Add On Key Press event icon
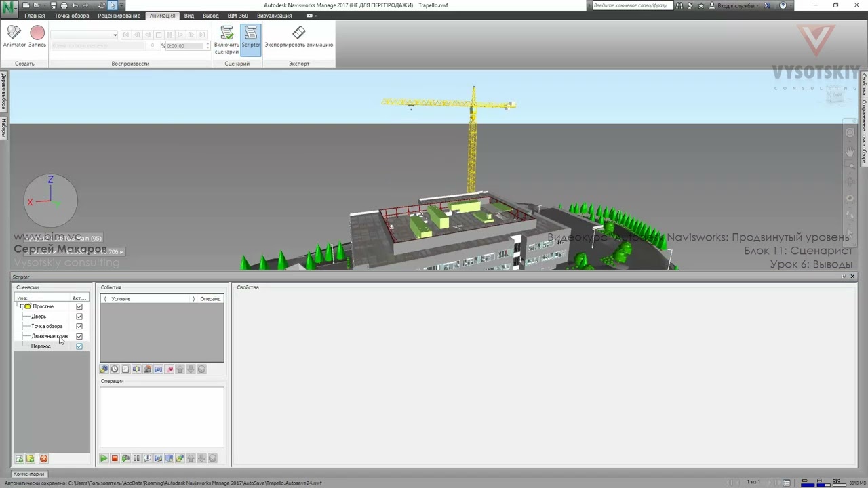 click(125, 369)
